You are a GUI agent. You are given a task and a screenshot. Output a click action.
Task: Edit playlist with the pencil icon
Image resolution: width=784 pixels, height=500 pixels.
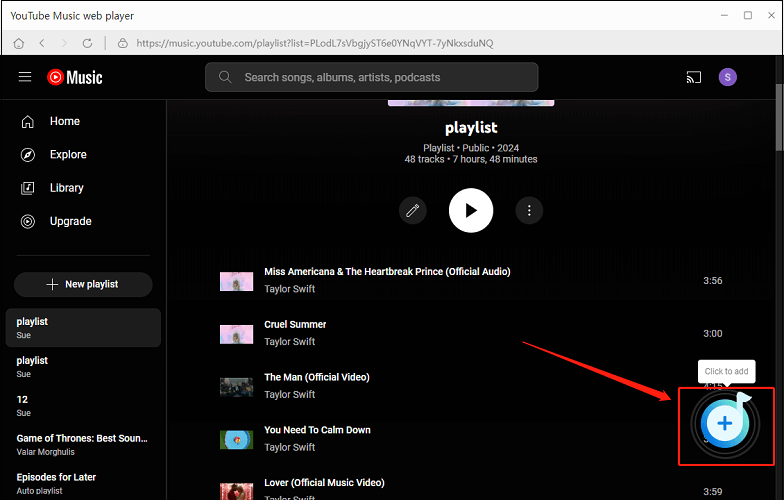(x=412, y=210)
